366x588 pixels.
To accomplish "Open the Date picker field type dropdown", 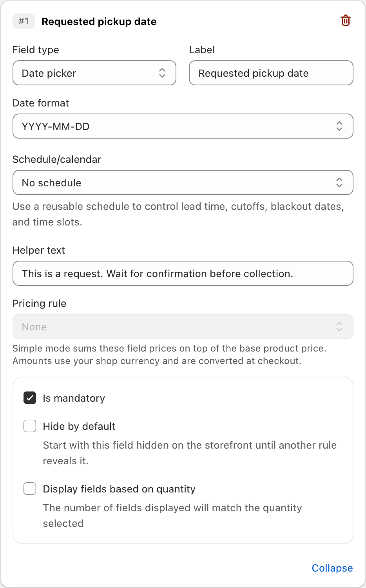I will point(94,73).
